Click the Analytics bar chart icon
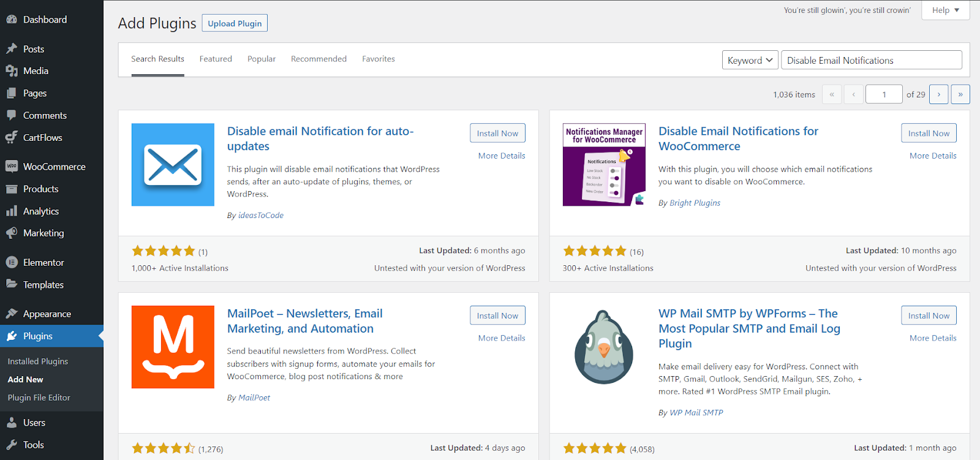Viewport: 980px width, 460px height. pos(12,211)
